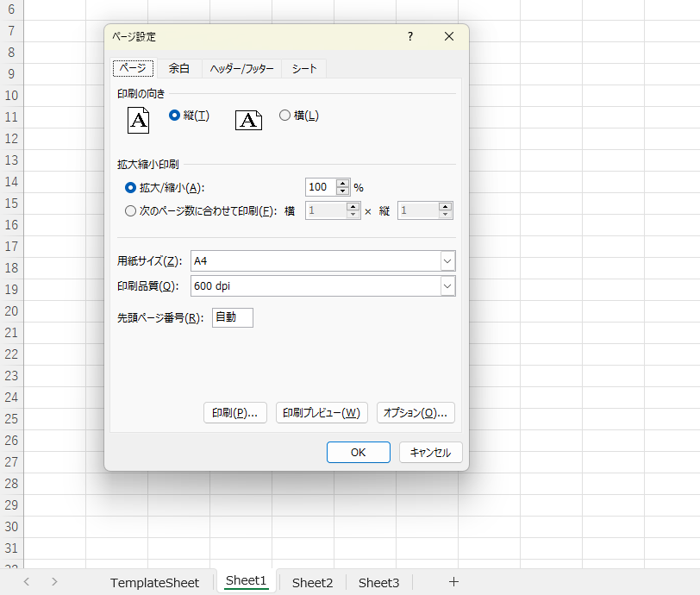Viewport: 700px width, 595px height.
Task: Enable 次のページ数に合わせて印刷 fit-to-page option
Action: tap(130, 210)
